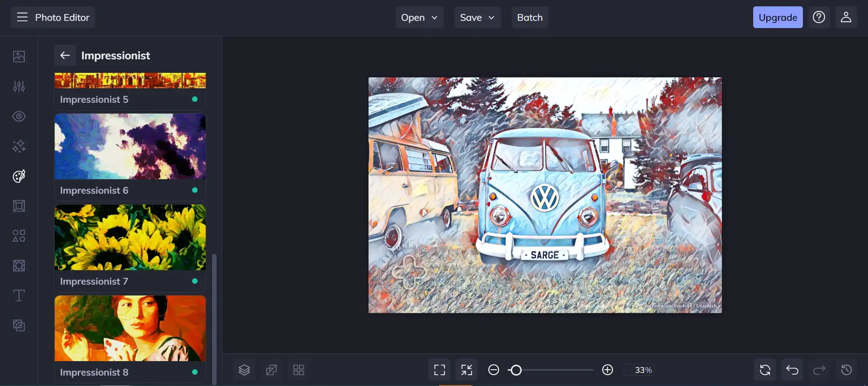Click the reset/refresh arrows icon
The height and width of the screenshot is (386, 868).
[x=765, y=370]
